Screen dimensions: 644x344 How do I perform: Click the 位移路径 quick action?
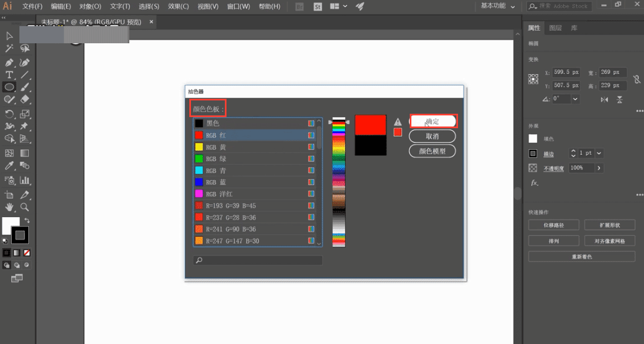click(554, 225)
